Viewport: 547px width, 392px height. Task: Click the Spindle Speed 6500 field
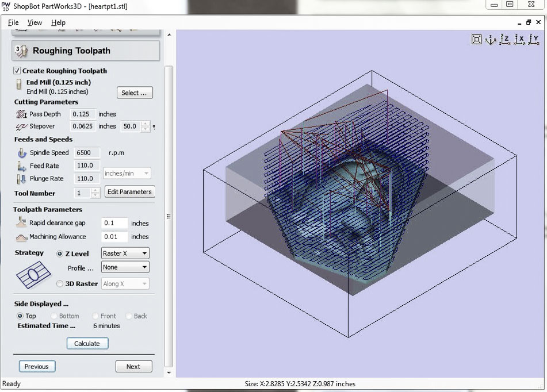tap(87, 153)
